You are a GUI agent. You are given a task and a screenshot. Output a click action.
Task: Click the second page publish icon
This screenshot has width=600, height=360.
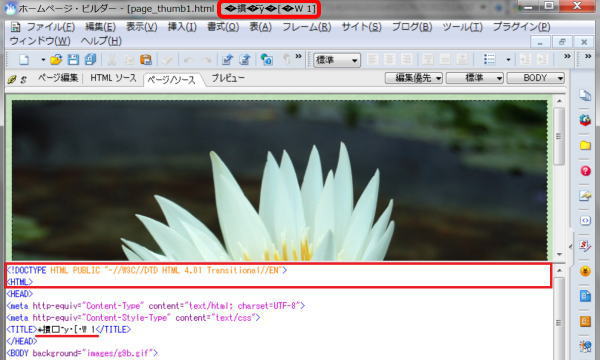click(x=245, y=60)
